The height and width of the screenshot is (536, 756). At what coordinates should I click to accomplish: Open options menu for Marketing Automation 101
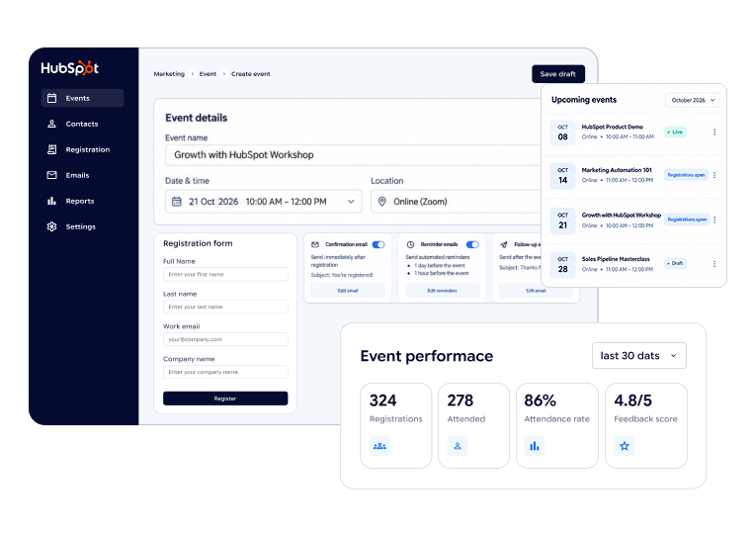pos(714,175)
